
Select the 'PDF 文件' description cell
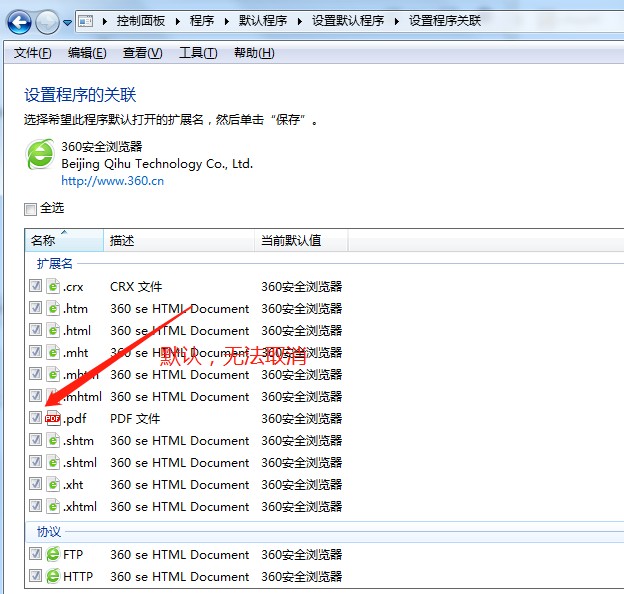[x=135, y=419]
